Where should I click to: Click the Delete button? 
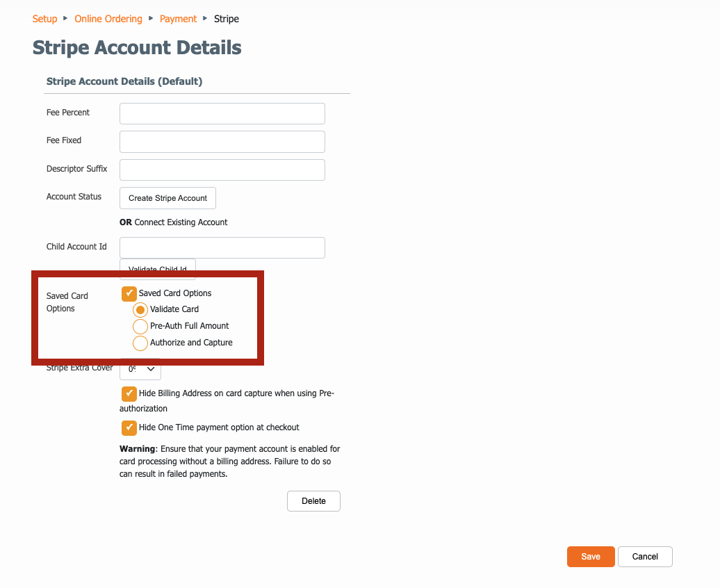(313, 501)
